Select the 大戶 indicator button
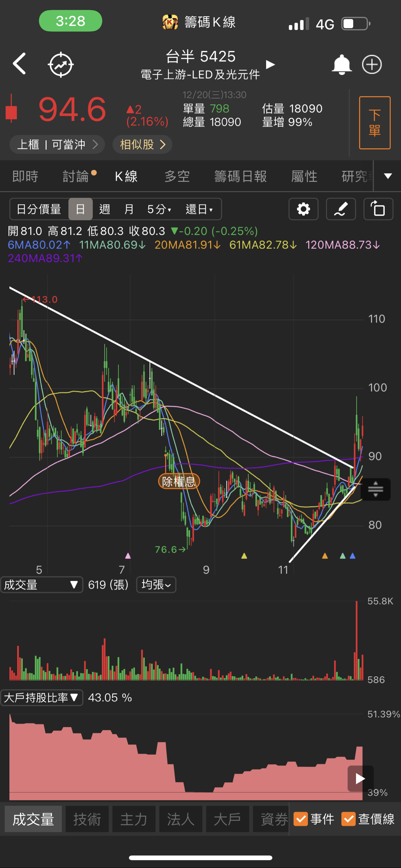Screen dimensions: 401x868 click(x=227, y=819)
